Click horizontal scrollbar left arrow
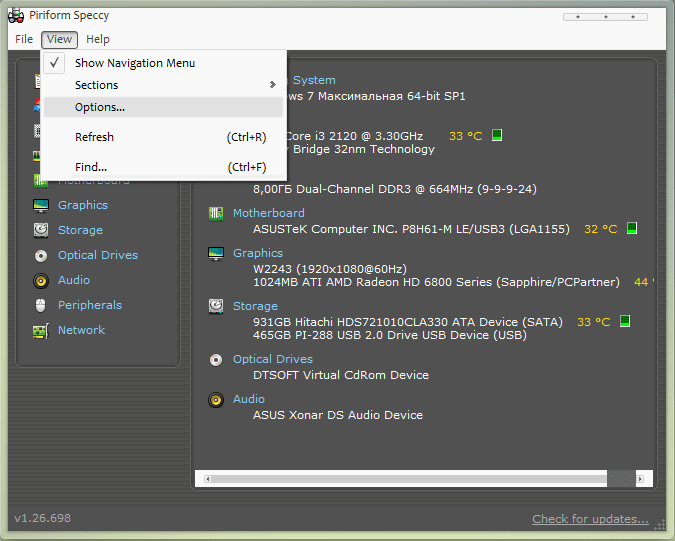This screenshot has width=675, height=541. [x=207, y=479]
